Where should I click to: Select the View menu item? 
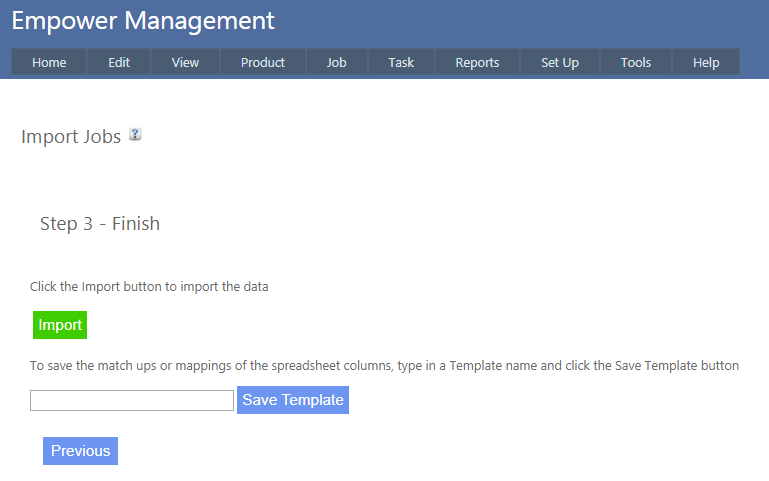(x=185, y=62)
